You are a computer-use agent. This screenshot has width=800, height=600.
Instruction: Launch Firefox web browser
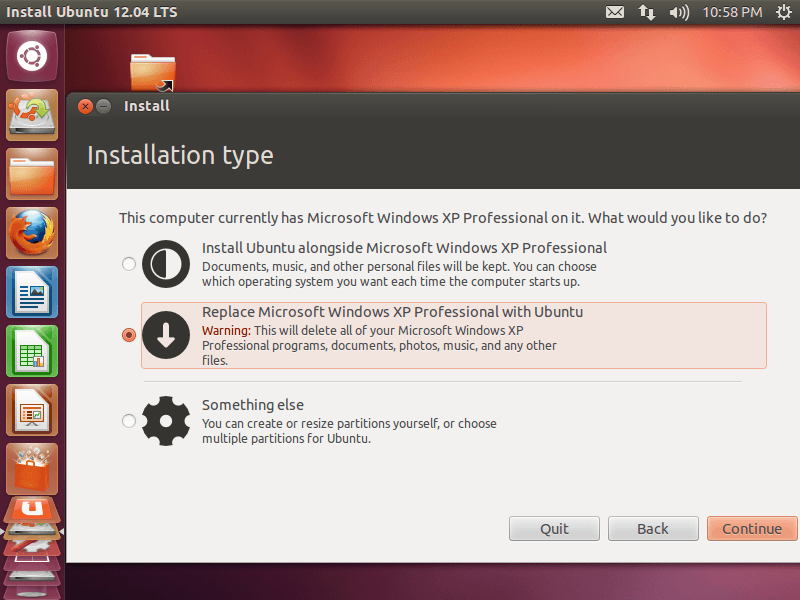32,233
